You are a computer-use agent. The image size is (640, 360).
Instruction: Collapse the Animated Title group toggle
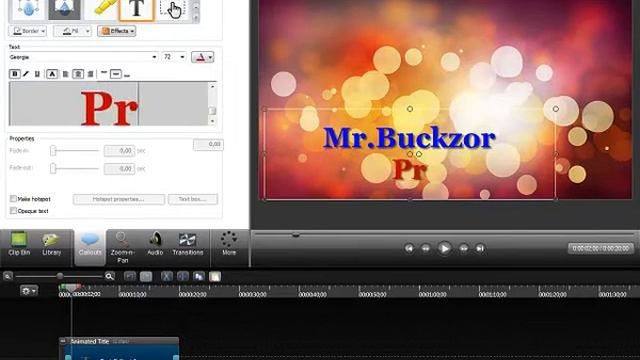tap(63, 341)
